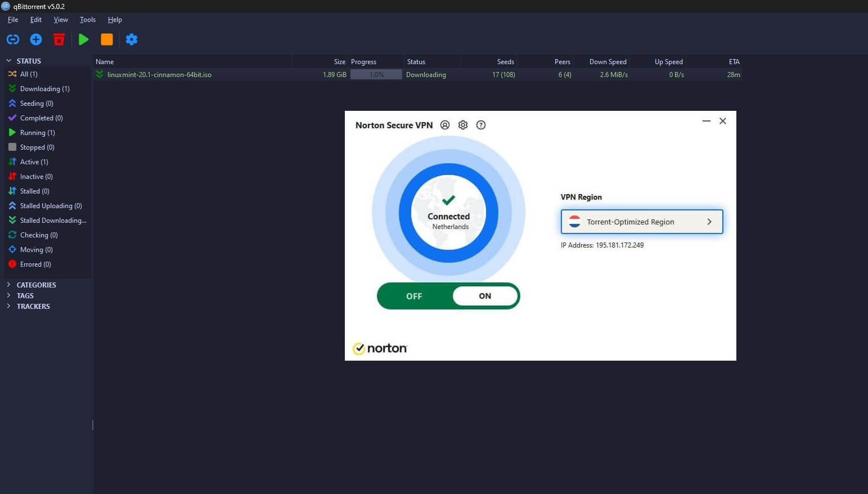Viewport: 868px width, 494px height.
Task: Click the add torrent link icon
Action: coord(12,39)
